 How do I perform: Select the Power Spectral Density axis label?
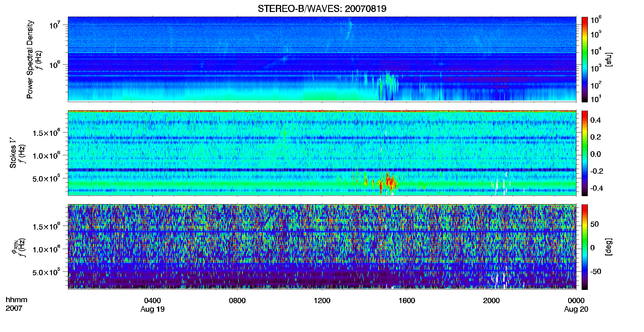(30, 59)
